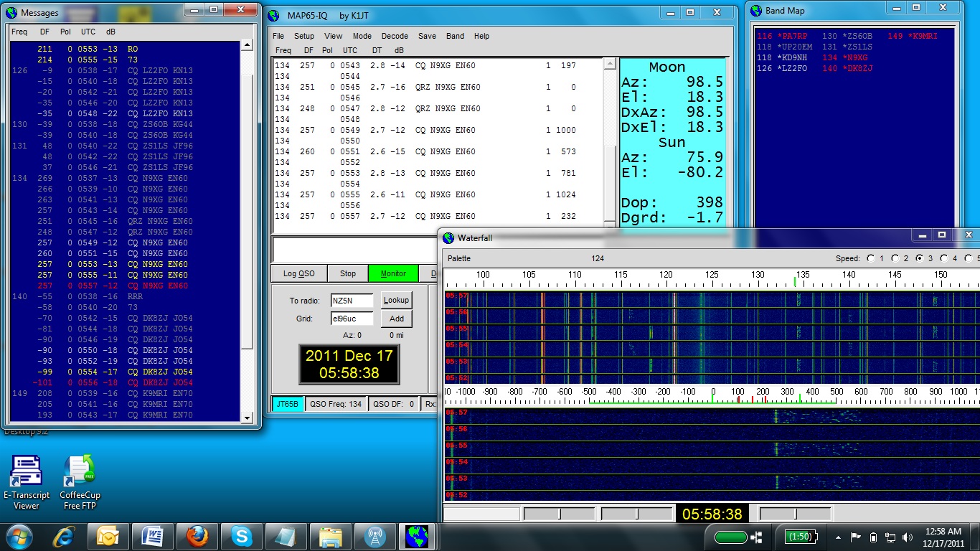Screen dimensions: 980x551
Task: Expand the Band menu
Action: [455, 36]
